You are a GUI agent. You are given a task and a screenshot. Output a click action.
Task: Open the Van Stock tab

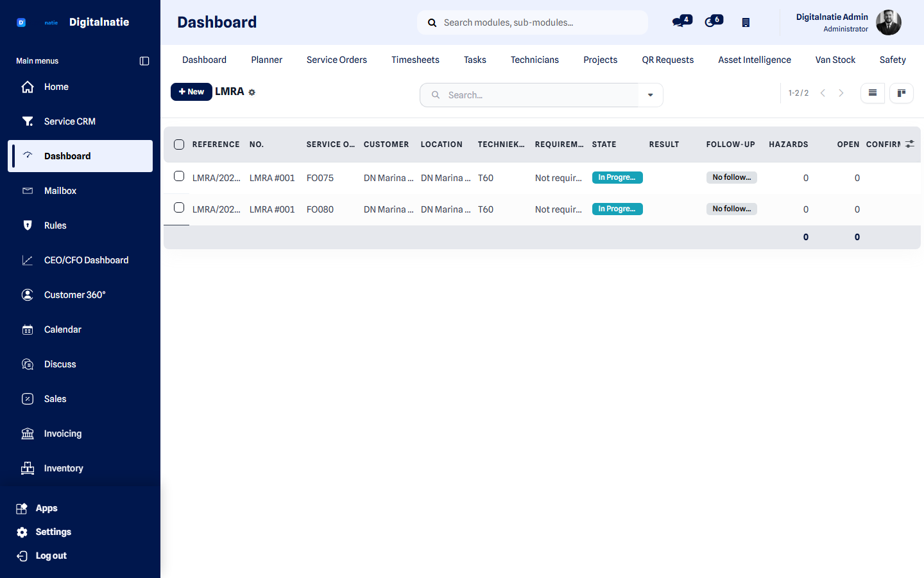pos(835,60)
